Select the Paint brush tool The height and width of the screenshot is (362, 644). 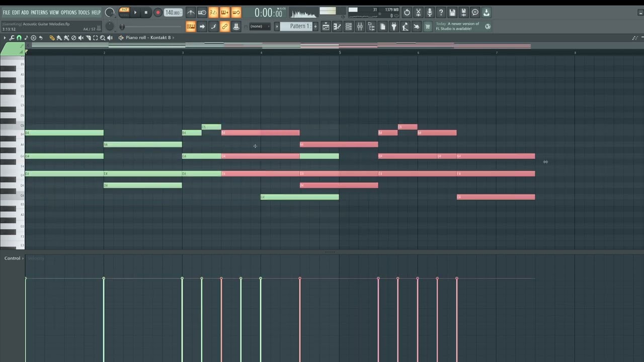(x=59, y=38)
